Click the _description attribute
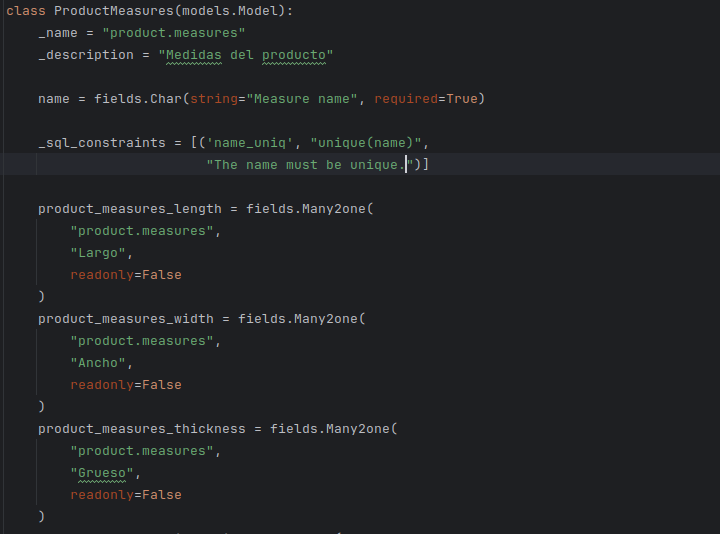Image resolution: width=720 pixels, height=534 pixels. (86, 55)
